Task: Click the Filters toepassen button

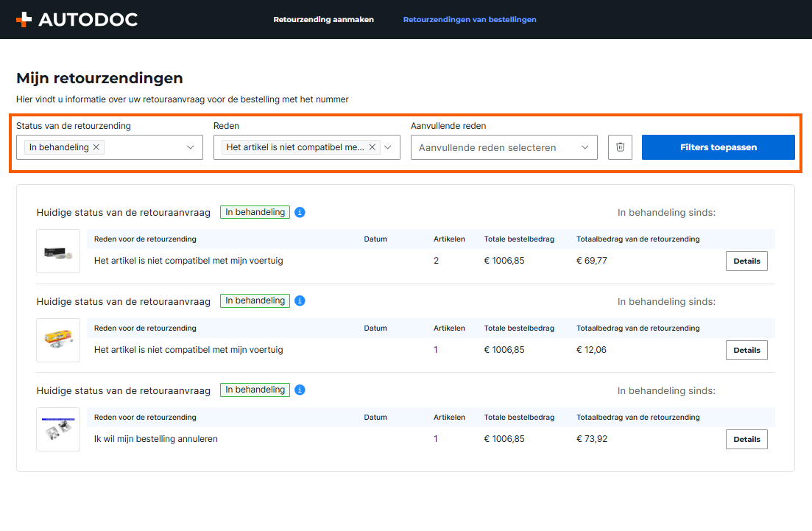Action: click(x=718, y=147)
